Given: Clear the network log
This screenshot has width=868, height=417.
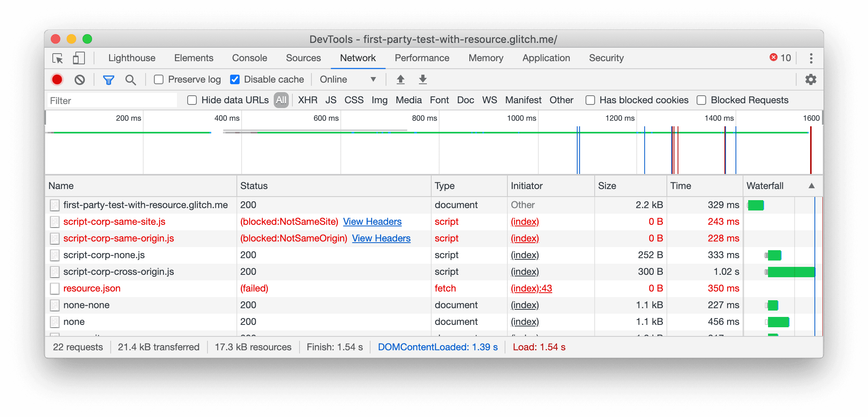Looking at the screenshot, I should pos(80,79).
